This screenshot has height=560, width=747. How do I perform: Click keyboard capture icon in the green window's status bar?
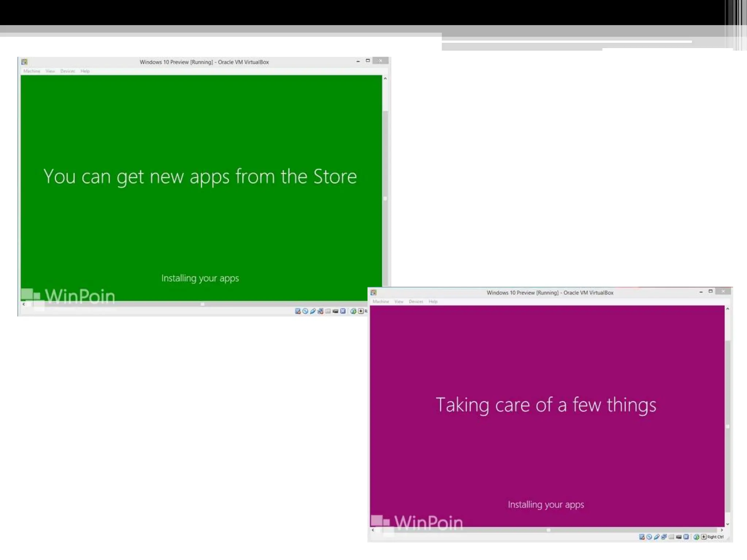coord(361,311)
